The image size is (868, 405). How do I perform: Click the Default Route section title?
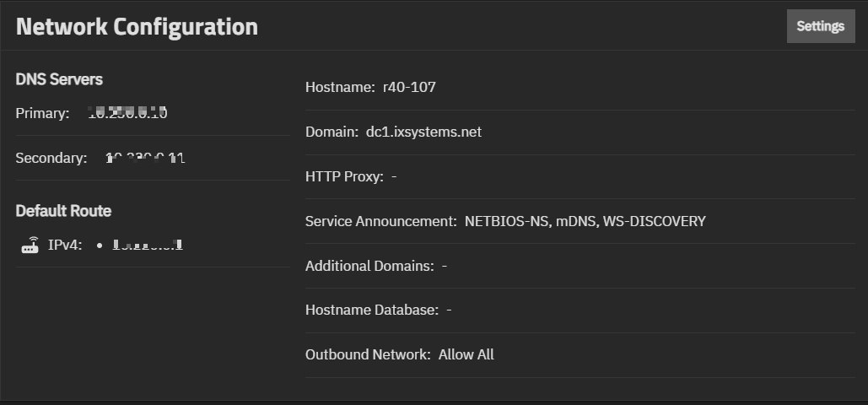(63, 211)
